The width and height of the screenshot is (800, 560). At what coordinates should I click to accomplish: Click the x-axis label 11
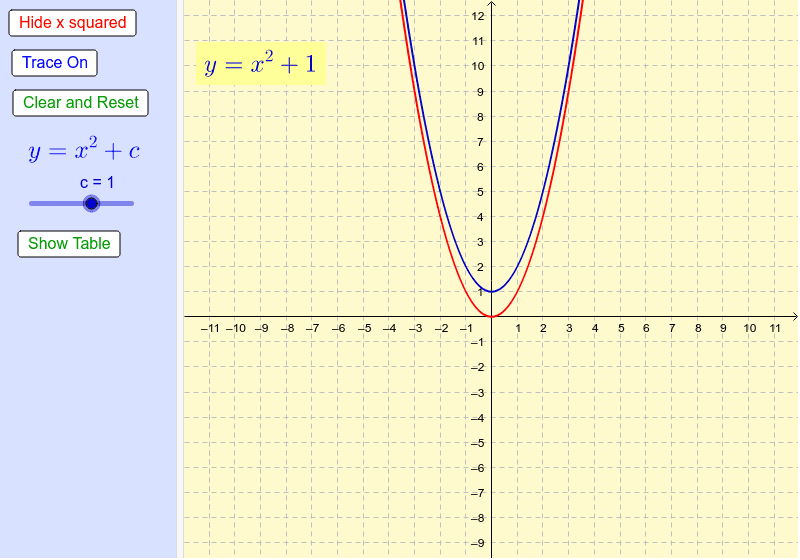pos(775,328)
